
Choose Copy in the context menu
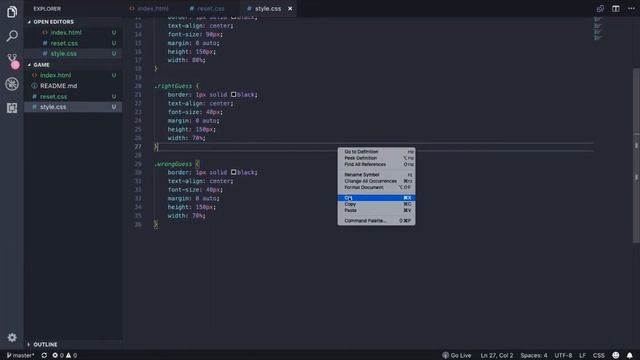(376, 204)
